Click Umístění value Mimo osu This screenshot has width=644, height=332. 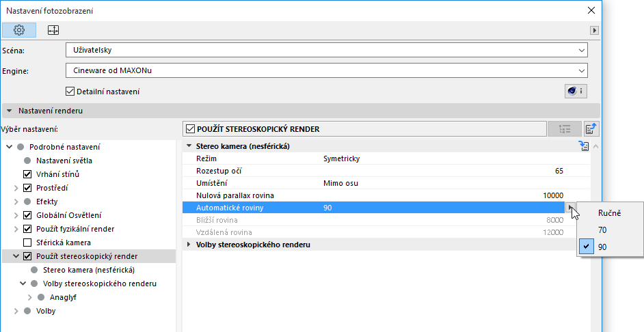341,183
